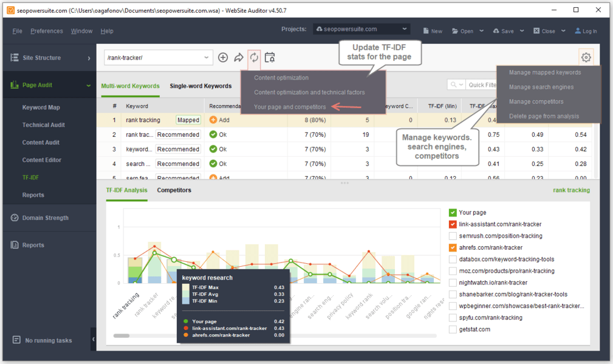Enable the semrush.com/position-tracking competitor checkbox

pos(453,236)
